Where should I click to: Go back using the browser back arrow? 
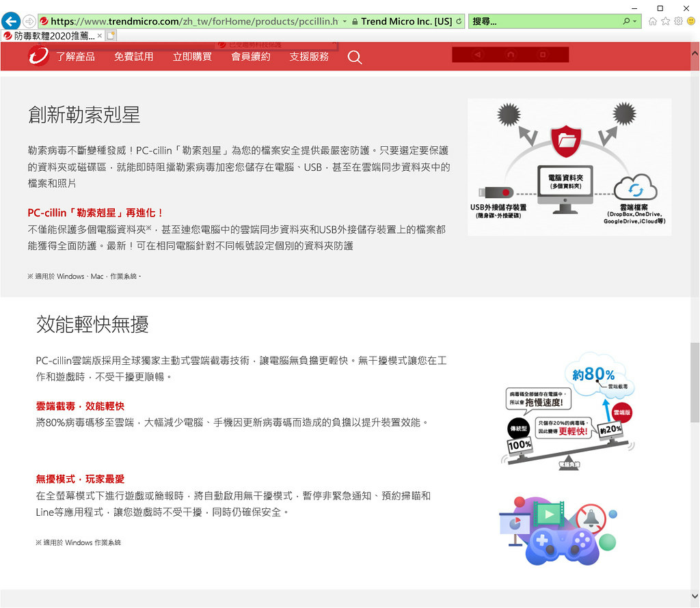click(11, 21)
